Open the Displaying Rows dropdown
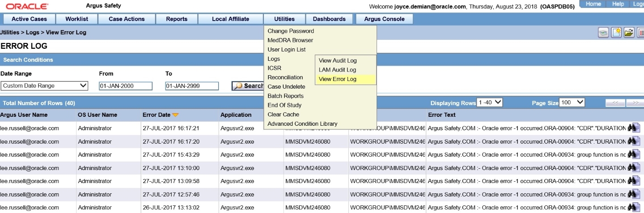 [x=490, y=102]
